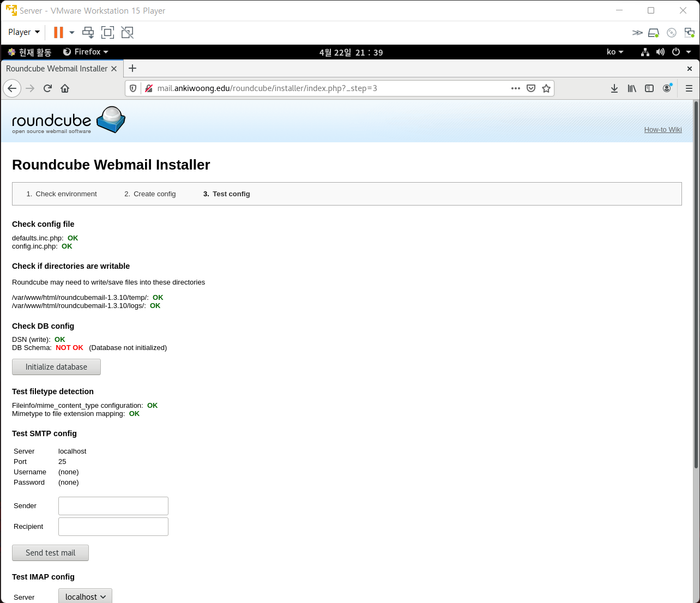Screen dimensions: 700x603
Task: Open the Firefox application menu in top bar
Action: click(x=86, y=52)
